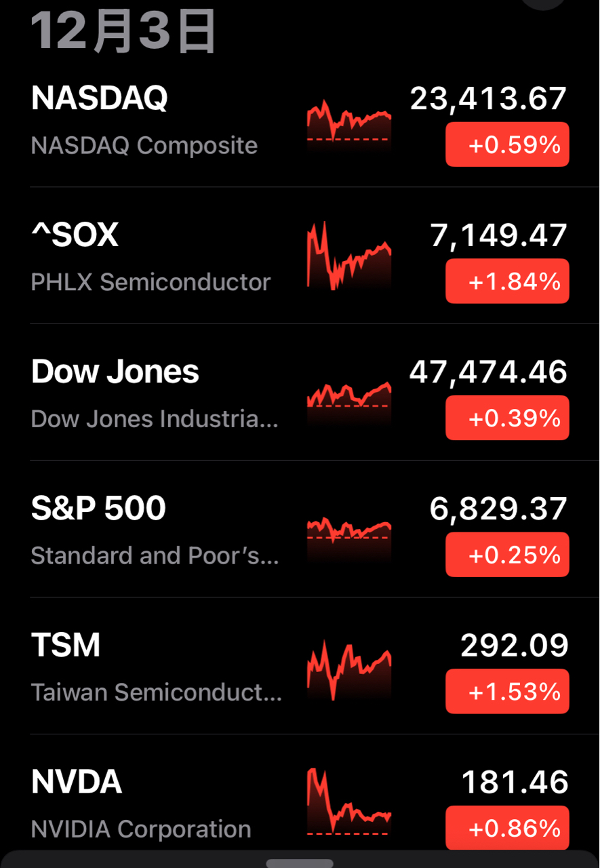The image size is (600, 868).
Task: Open the PHLX Semiconductor ticker name
Action: [75, 235]
